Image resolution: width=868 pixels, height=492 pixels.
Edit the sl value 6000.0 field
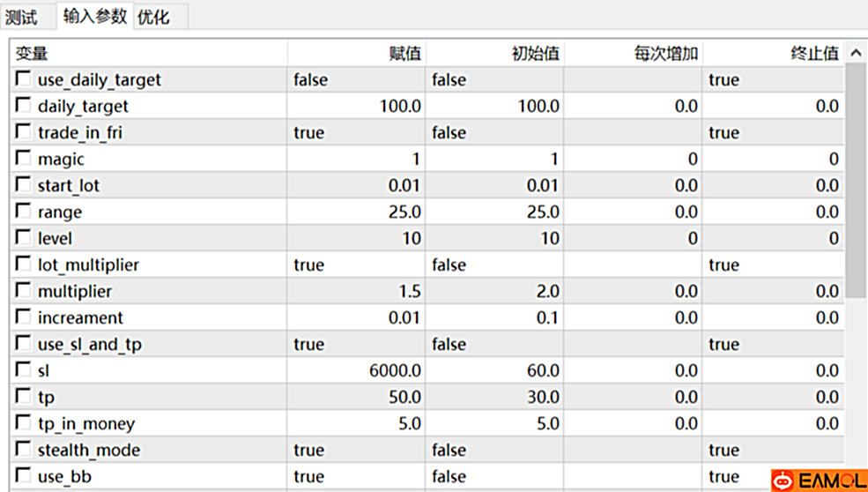point(357,370)
